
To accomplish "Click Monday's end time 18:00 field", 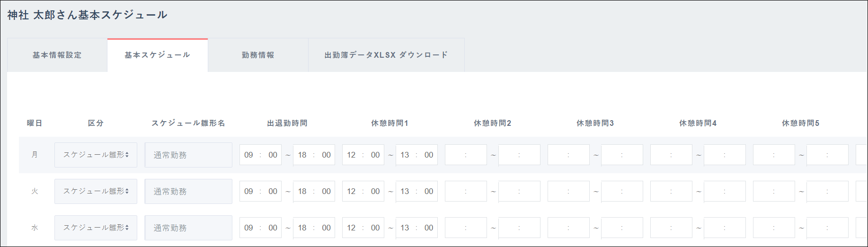I will 314,155.
